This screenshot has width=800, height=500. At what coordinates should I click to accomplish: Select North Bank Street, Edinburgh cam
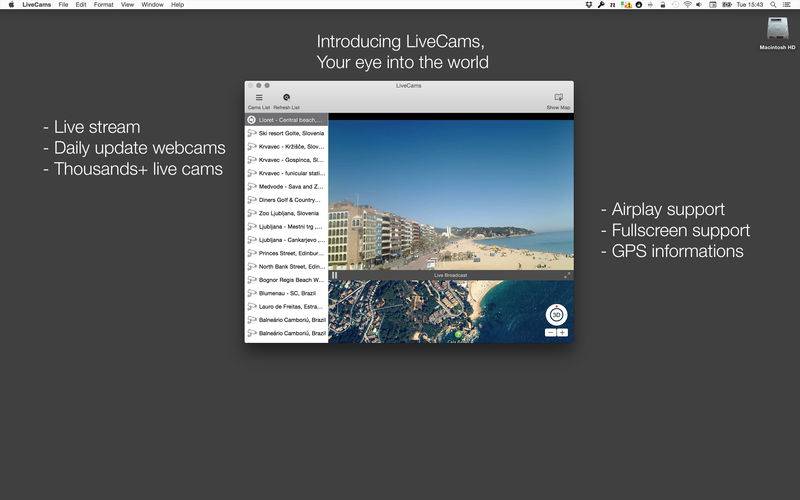(x=286, y=266)
